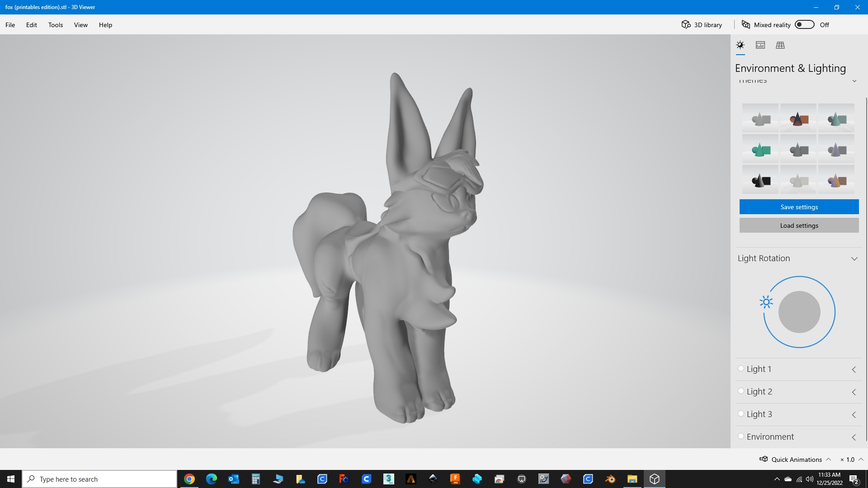Enable the Light 3 radio button
The image size is (868, 488).
coord(741,413)
